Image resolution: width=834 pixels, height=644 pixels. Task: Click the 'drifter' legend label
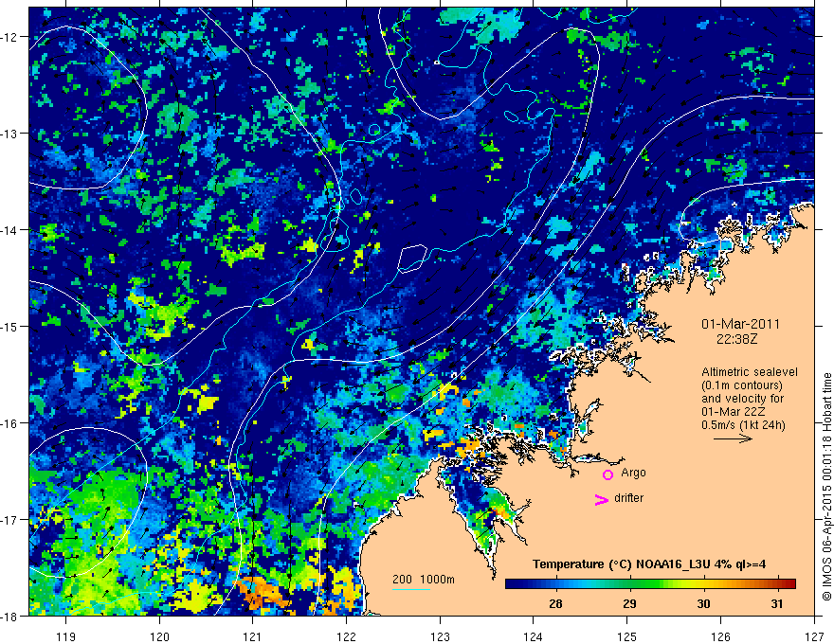point(628,498)
